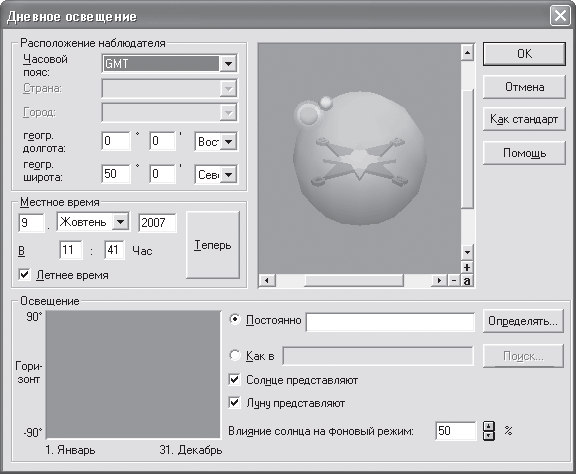576x474 pixels.
Task: Uncheck Луну представляют option
Action: (x=234, y=403)
